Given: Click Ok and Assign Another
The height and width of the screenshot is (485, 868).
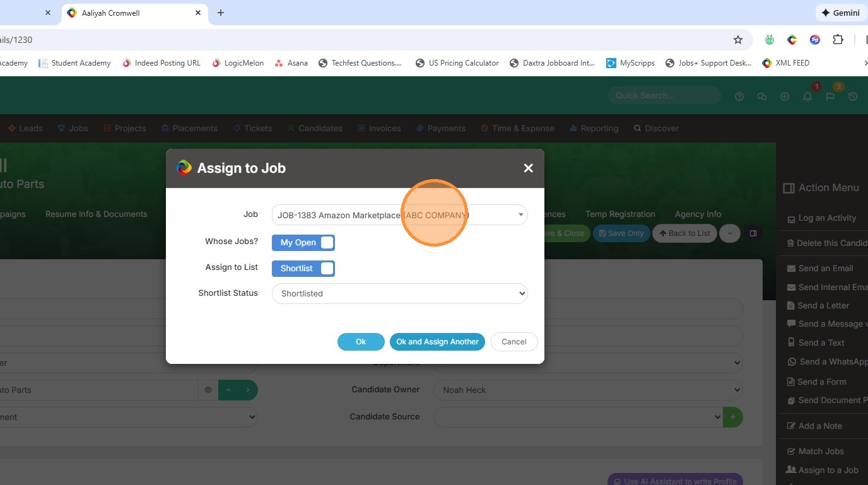Looking at the screenshot, I should click(x=437, y=342).
